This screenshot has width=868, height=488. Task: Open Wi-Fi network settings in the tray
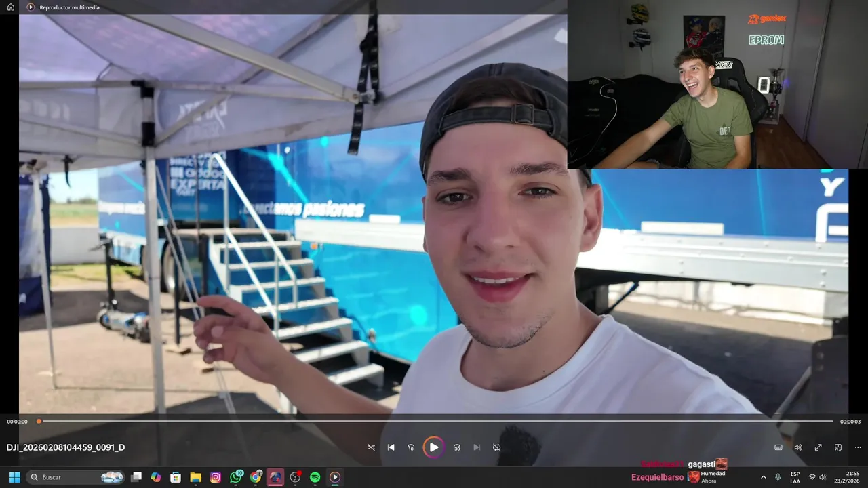pyautogui.click(x=812, y=477)
